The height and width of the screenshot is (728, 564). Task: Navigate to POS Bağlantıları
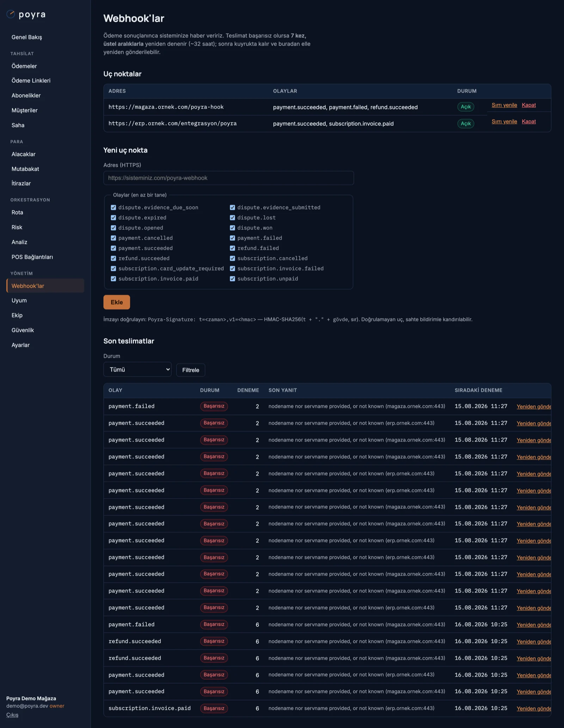pyautogui.click(x=32, y=257)
